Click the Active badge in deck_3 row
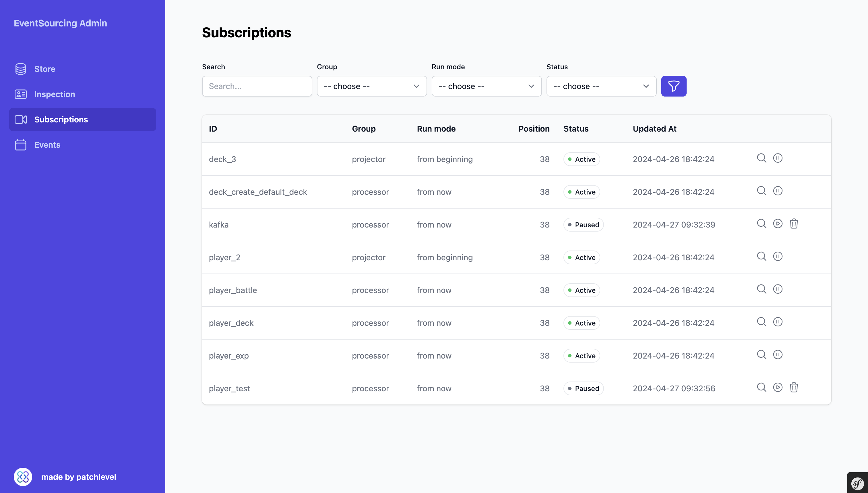Screen dimensions: 868x493 click(x=582, y=159)
